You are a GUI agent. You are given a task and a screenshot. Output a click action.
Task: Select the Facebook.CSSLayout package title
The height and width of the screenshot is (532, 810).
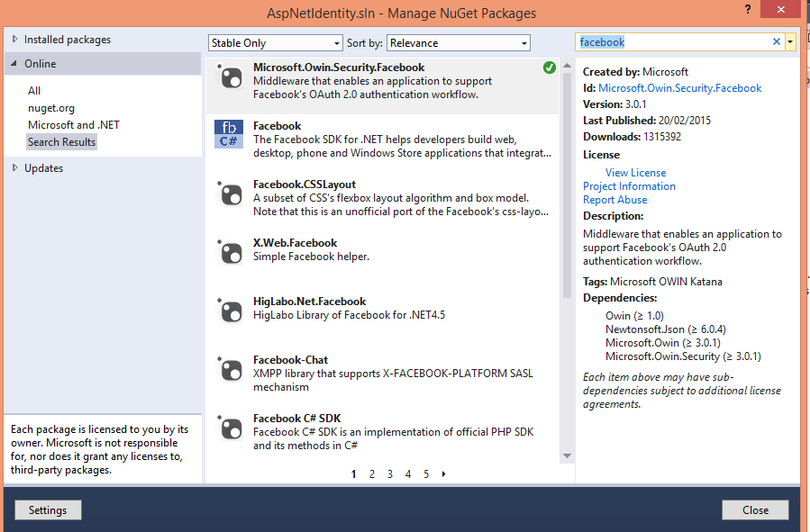pos(305,185)
